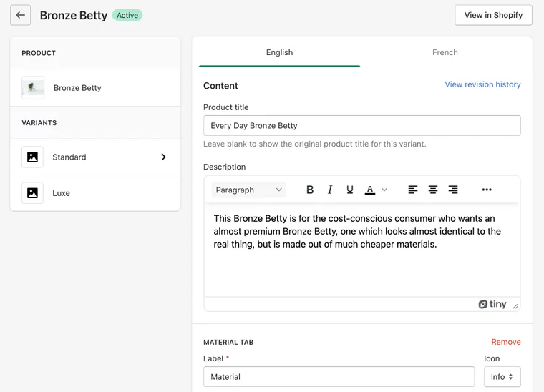Select the English tab
The height and width of the screenshot is (392, 544).
pyautogui.click(x=279, y=52)
